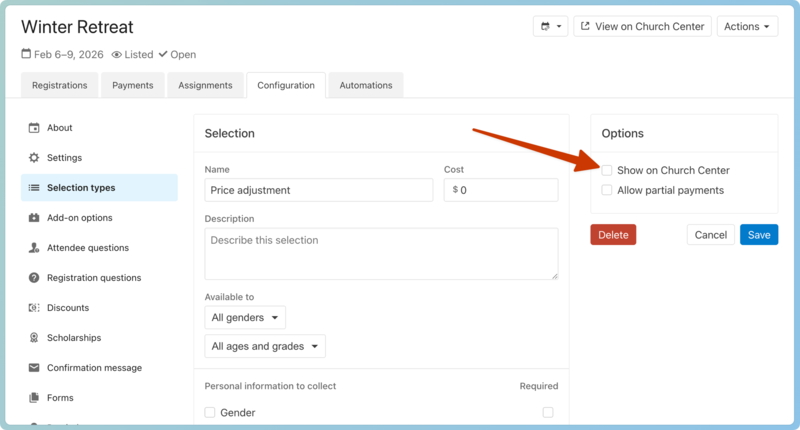This screenshot has height=430, width=800.
Task: Click the Scholarships sidebar icon
Action: (x=34, y=338)
